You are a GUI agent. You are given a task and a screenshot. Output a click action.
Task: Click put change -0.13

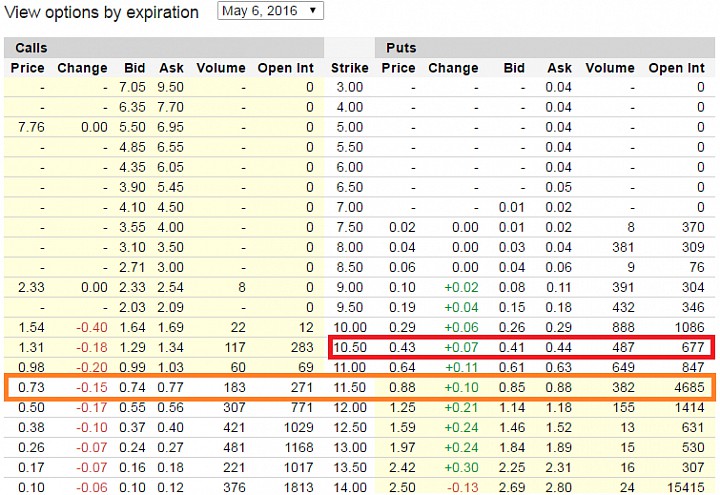463,487
